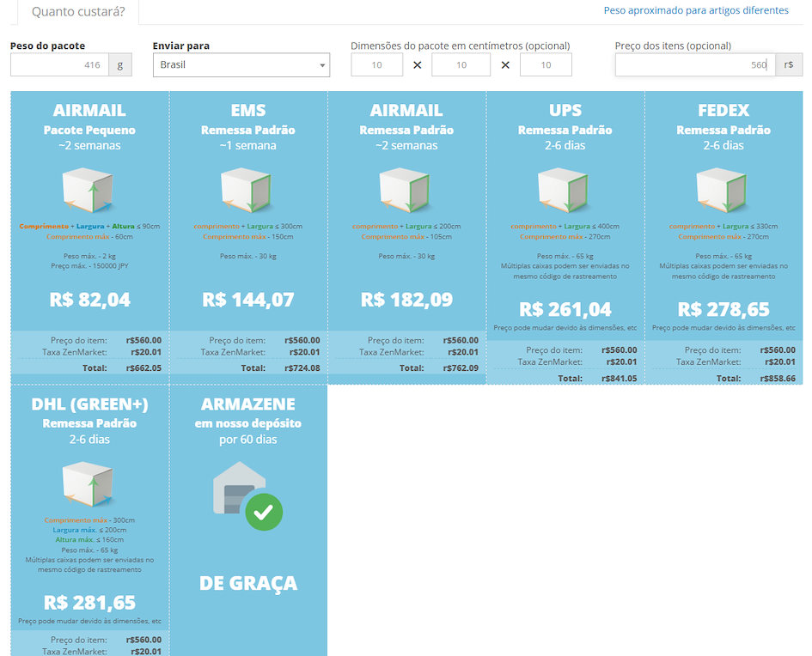This screenshot has height=656, width=812.
Task: Click total r$858.66 value
Action: pos(778,379)
